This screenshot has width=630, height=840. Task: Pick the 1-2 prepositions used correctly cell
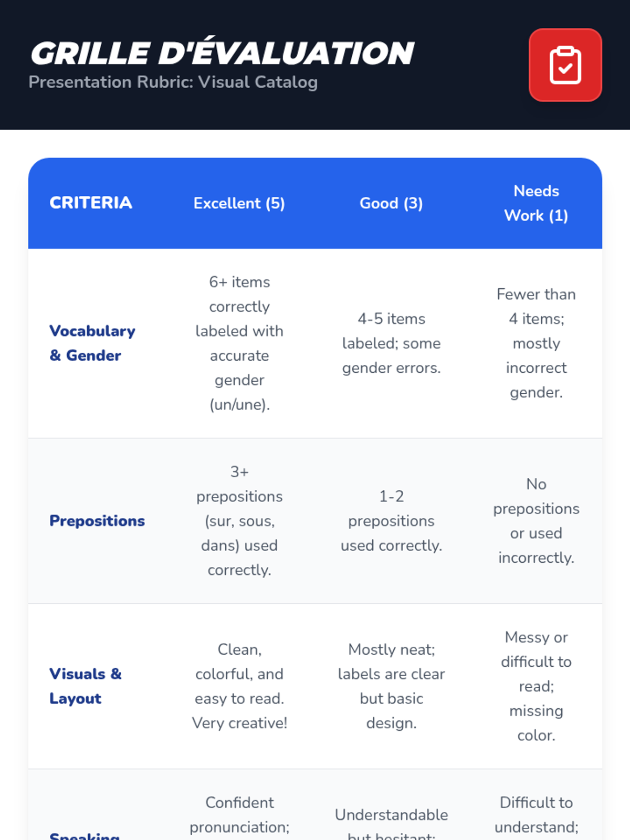coord(391,521)
